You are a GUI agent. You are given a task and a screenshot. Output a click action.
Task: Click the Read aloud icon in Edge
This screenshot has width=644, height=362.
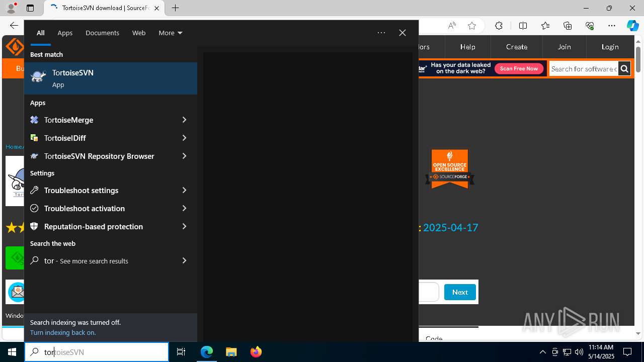point(452,26)
